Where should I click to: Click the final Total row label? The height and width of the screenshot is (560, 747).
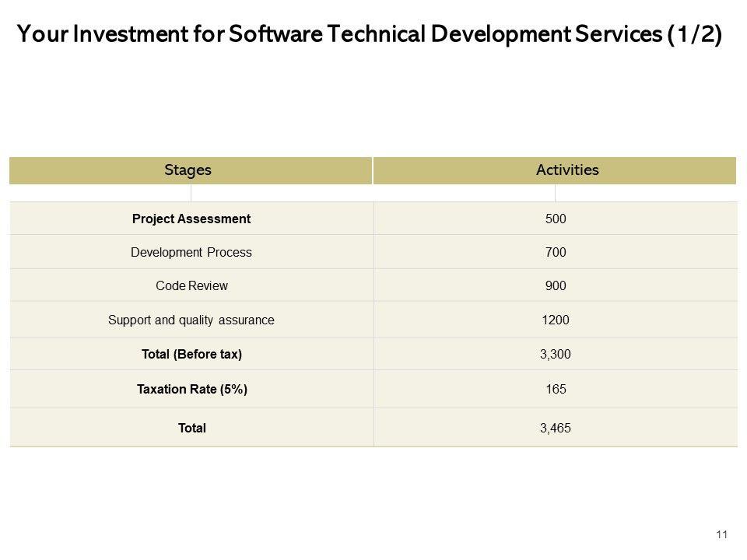pyautogui.click(x=191, y=428)
